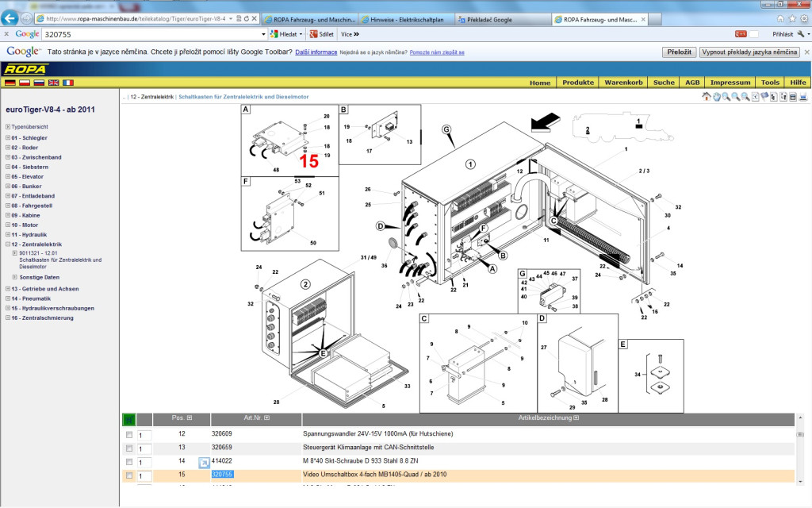Switch to the German flag language
Viewport: 812px width, 508px height.
[x=10, y=83]
